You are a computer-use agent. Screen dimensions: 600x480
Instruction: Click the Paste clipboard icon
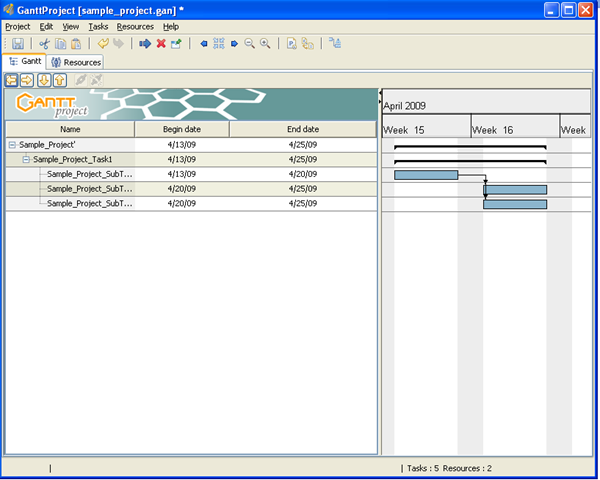76,44
